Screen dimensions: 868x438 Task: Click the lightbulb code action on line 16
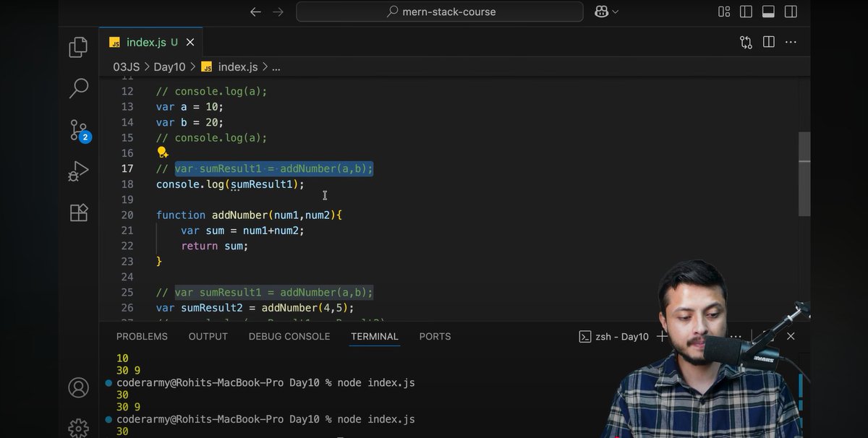pyautogui.click(x=163, y=153)
